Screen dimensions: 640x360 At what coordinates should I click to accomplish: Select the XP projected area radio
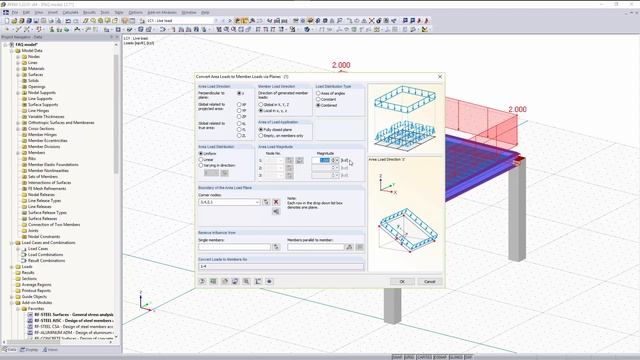click(240, 104)
